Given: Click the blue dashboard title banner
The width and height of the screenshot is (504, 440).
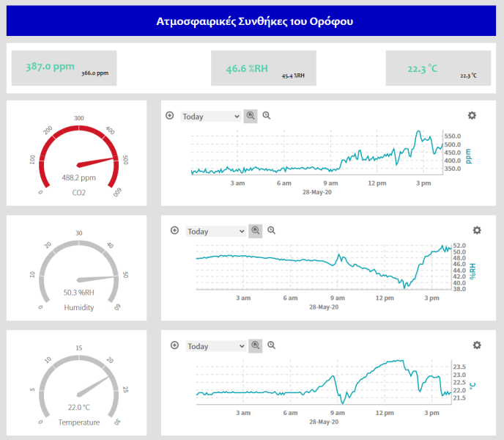Looking at the screenshot, I should (251, 21).
